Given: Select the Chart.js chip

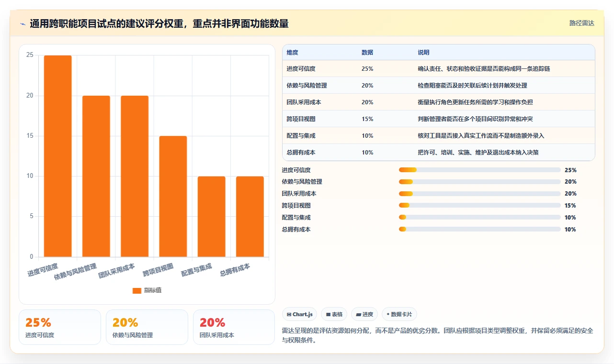Looking at the screenshot, I should [299, 314].
